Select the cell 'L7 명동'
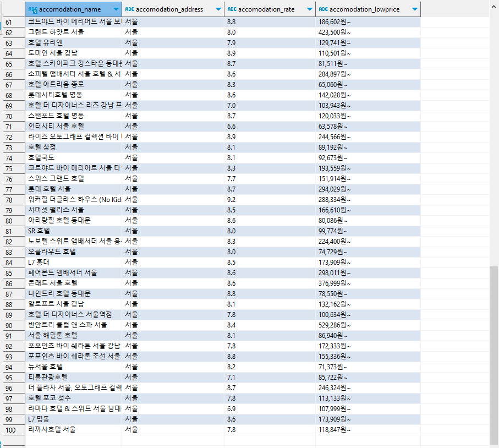499x448 pixels. coord(74,419)
